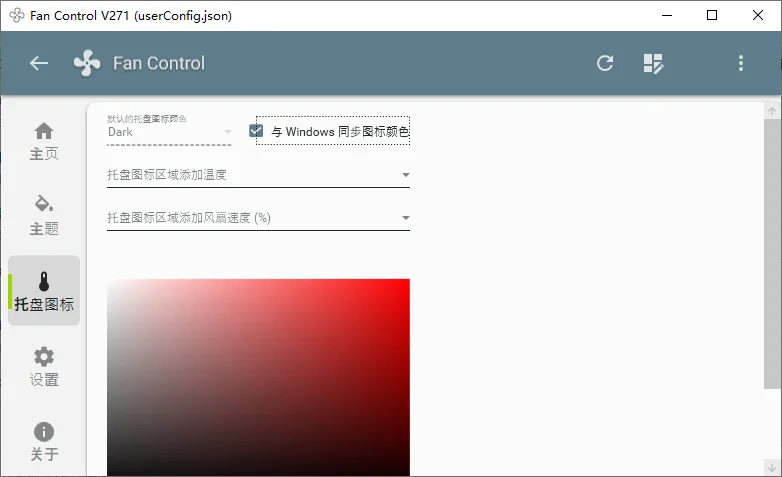Viewport: 782px width, 477px height.
Task: Refresh sensors with the reload icon
Action: (604, 63)
